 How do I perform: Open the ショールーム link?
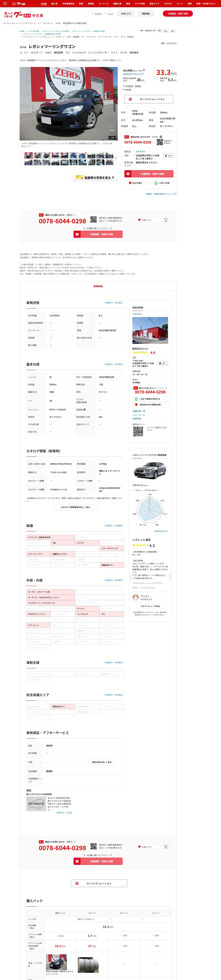139,415
